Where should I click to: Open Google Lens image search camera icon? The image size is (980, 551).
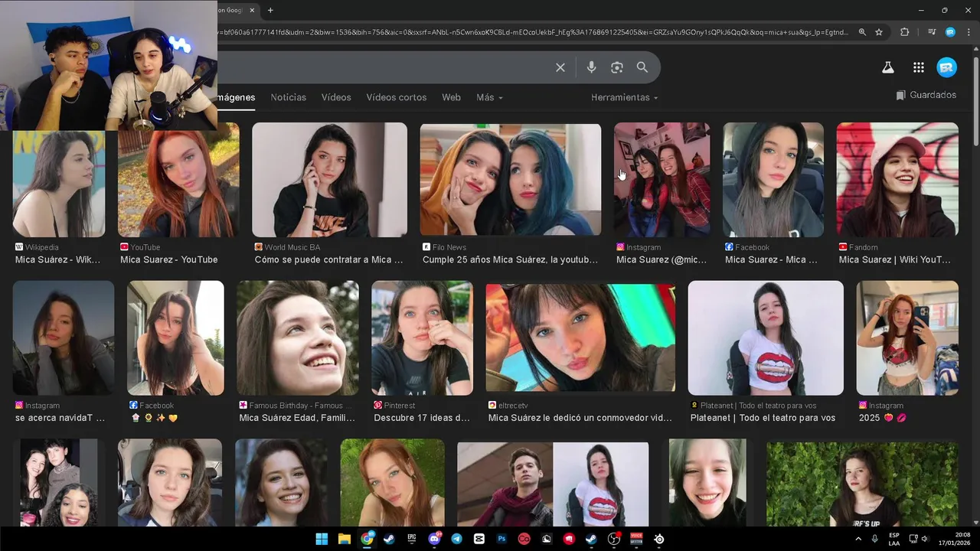[x=617, y=67]
